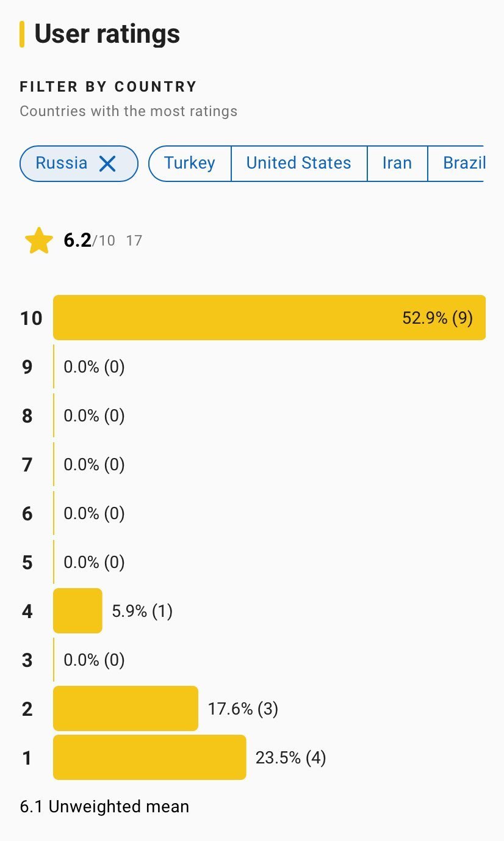Click the selected Russia filter chip
The width and height of the screenshot is (504, 841).
point(62,163)
